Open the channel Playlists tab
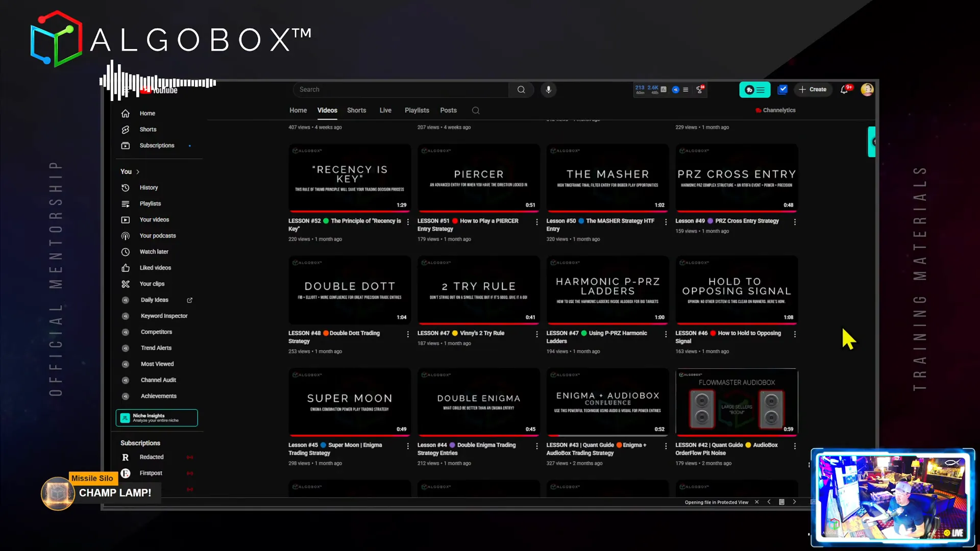980x551 pixels. pos(416,111)
